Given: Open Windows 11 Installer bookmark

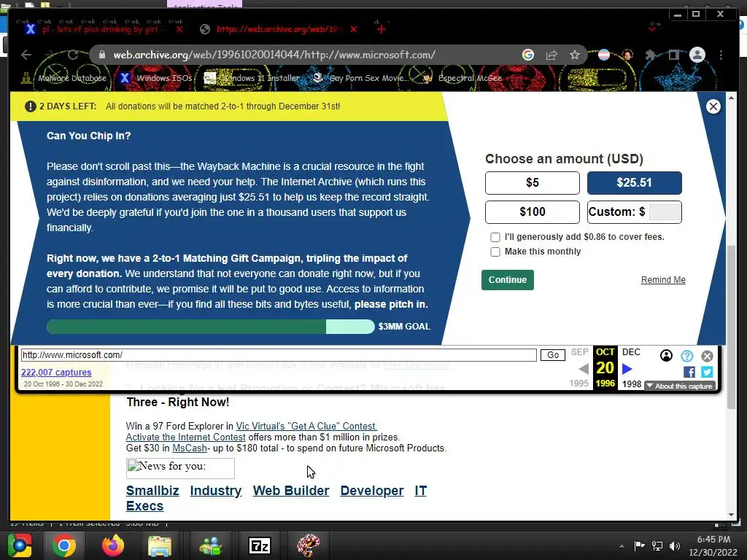Looking at the screenshot, I should 252,78.
